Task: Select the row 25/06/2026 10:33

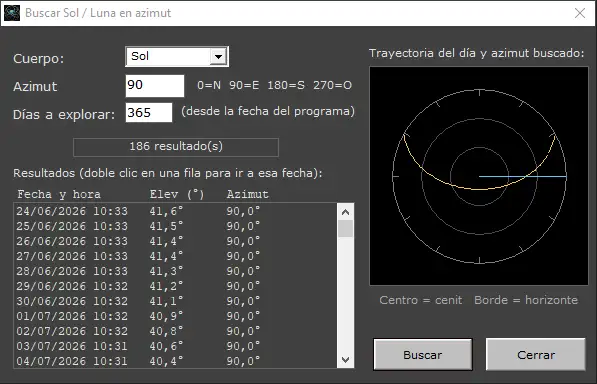Action: pyautogui.click(x=175, y=226)
